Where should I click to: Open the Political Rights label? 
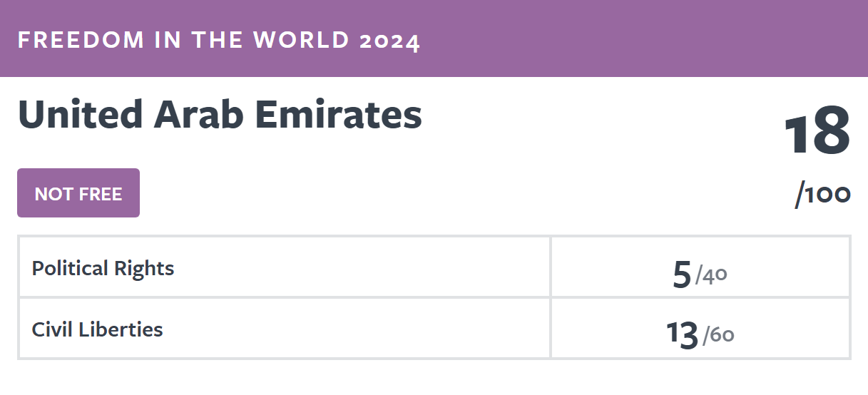[x=103, y=268]
